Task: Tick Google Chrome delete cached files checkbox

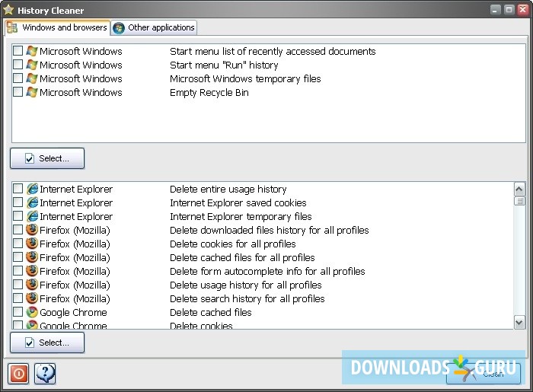Action: pos(18,312)
